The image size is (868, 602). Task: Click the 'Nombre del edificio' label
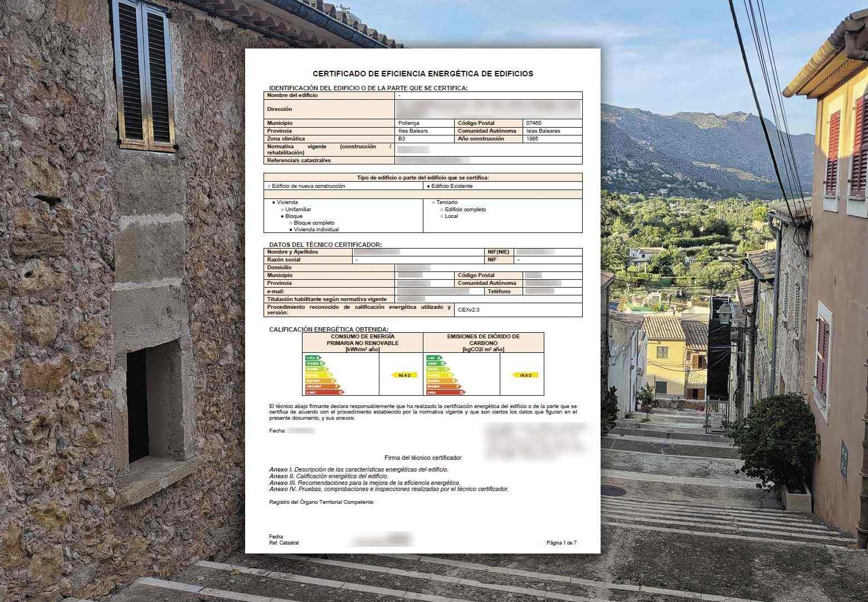click(292, 95)
